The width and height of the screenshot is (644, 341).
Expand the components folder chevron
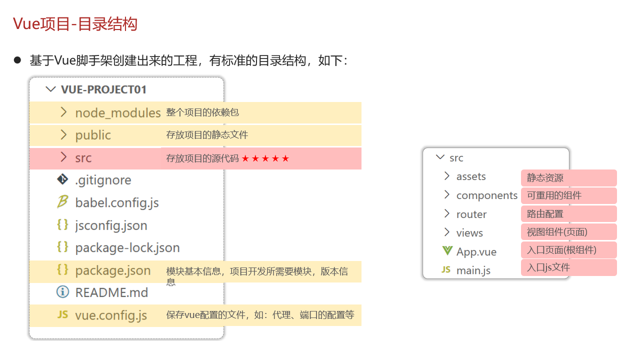point(447,194)
